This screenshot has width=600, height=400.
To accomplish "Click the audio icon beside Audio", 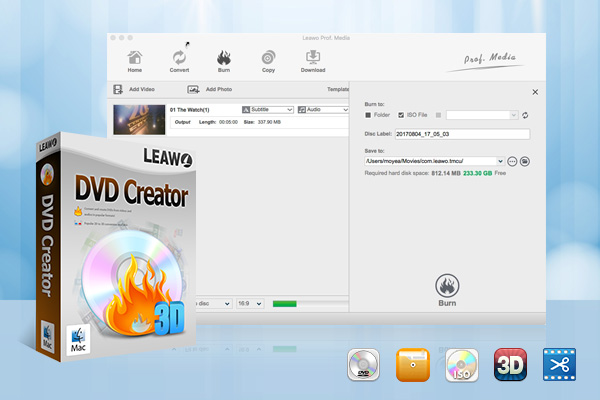I will click(x=302, y=110).
